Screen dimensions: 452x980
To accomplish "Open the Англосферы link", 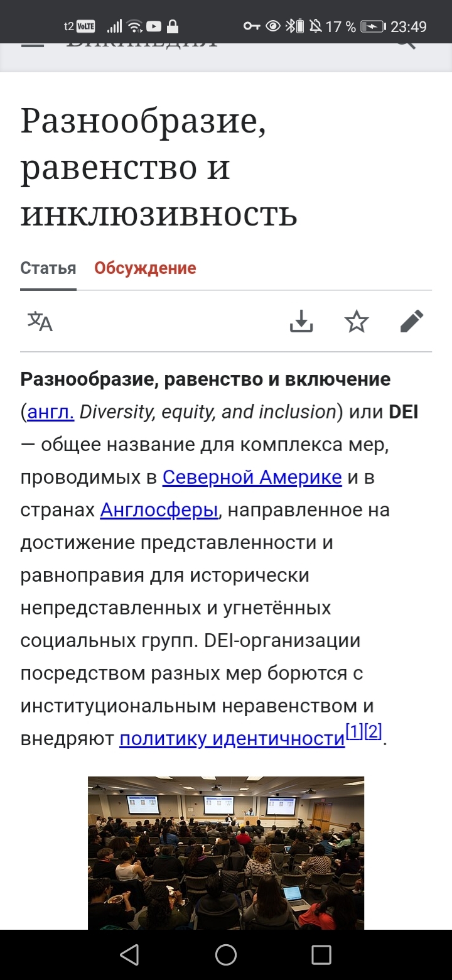I will [159, 510].
